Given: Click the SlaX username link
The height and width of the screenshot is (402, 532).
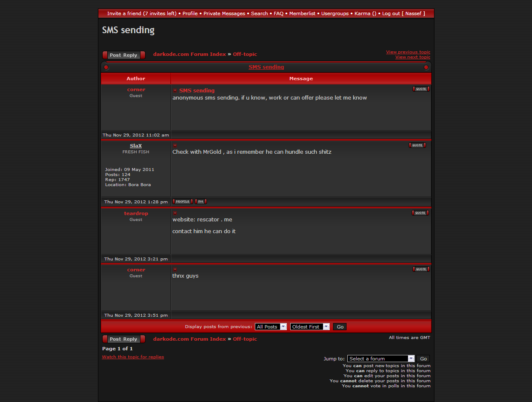Looking at the screenshot, I should (136, 146).
